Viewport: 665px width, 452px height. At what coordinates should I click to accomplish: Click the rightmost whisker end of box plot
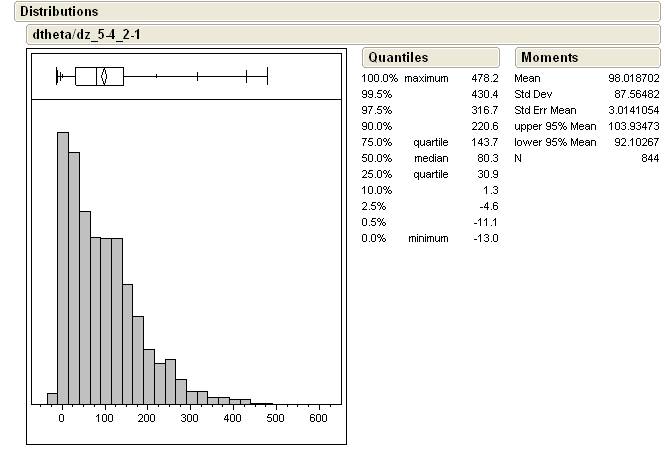[267, 76]
